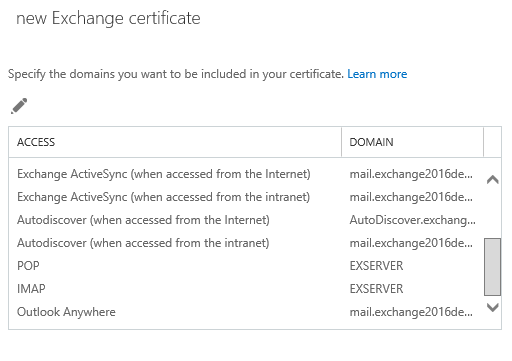
Task: Click domain cell for ActiveSync intranet row
Action: pos(411,197)
